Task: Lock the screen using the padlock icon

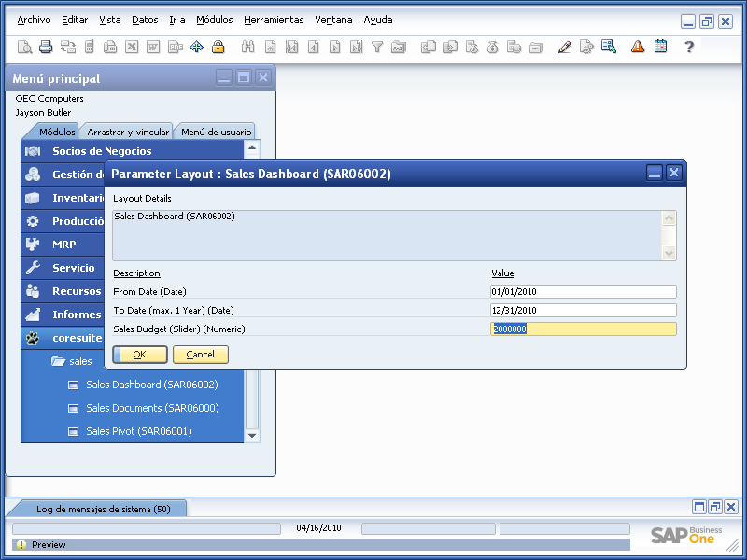Action: click(218, 45)
